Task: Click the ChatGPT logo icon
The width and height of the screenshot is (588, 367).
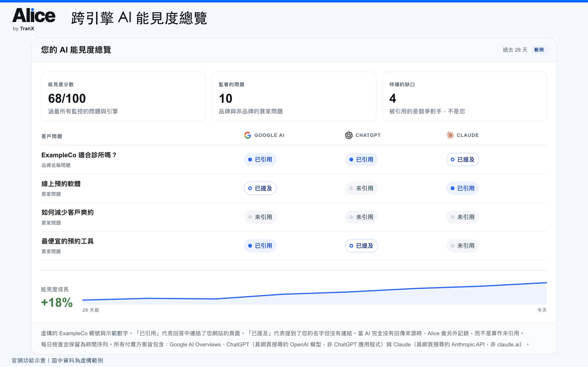Action: 349,135
